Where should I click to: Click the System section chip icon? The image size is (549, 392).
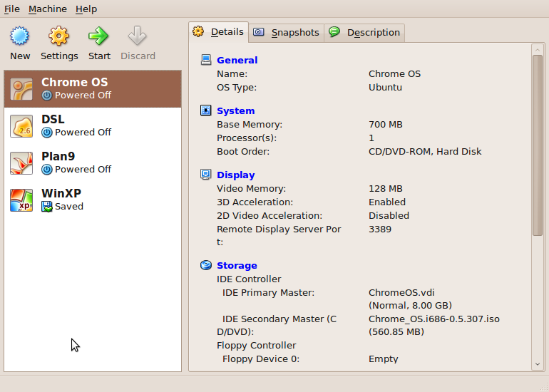click(x=206, y=110)
